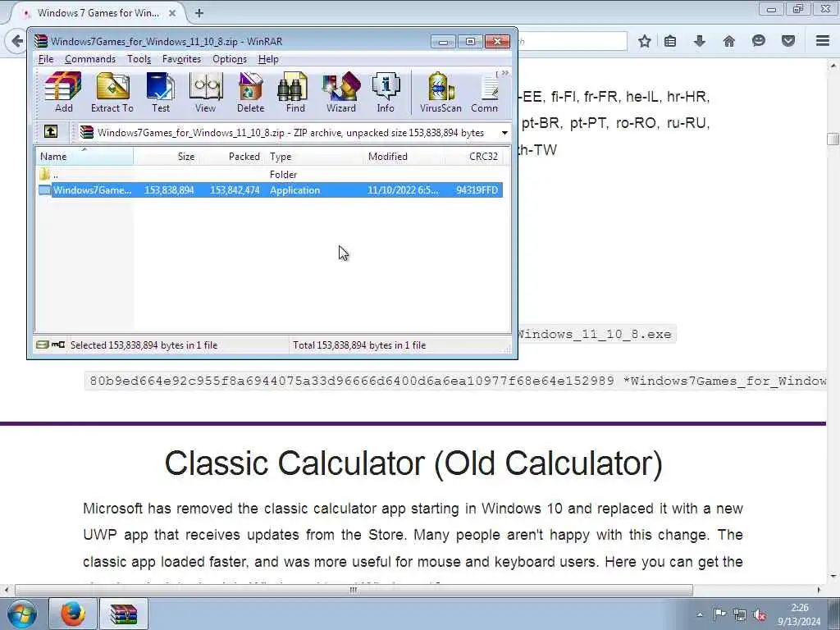
Task: Click the horizontal scrollbar in Firefox
Action: tap(354, 590)
